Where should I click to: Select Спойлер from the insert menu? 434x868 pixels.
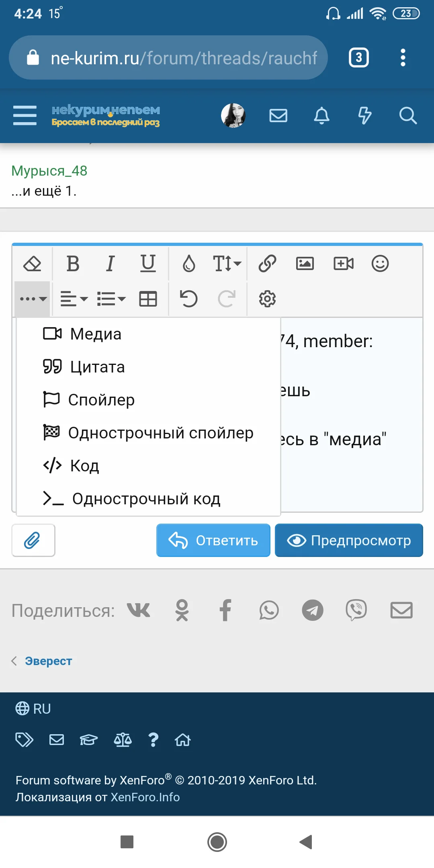tap(148, 400)
